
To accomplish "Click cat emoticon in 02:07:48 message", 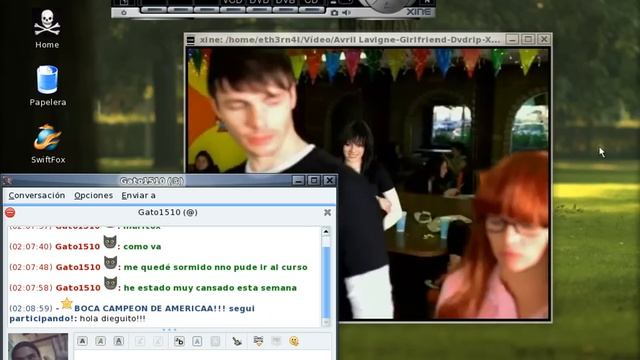I will tap(111, 262).
